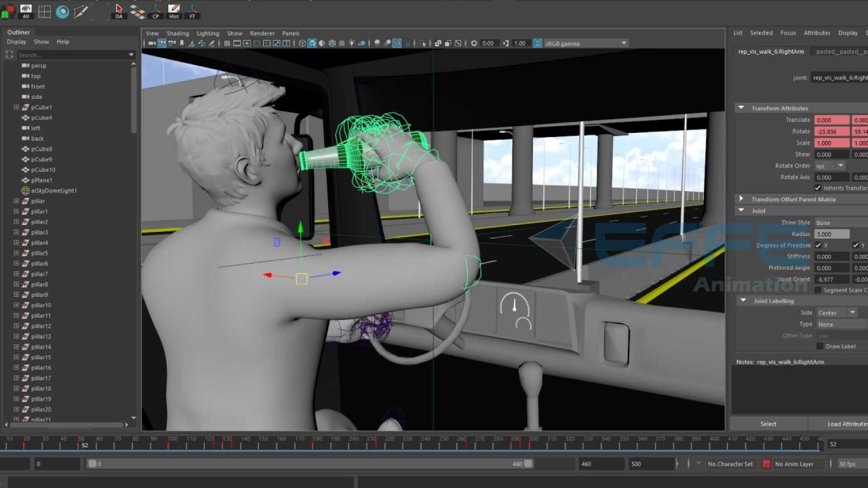This screenshot has width=868, height=488.
Task: Enable the Draw Label checkbox
Action: pos(820,346)
